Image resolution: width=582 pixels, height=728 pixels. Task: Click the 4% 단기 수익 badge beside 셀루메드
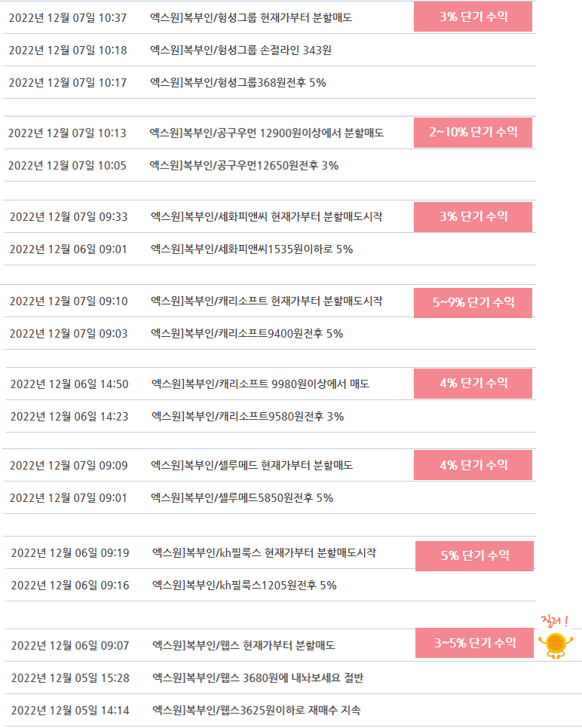click(x=473, y=465)
